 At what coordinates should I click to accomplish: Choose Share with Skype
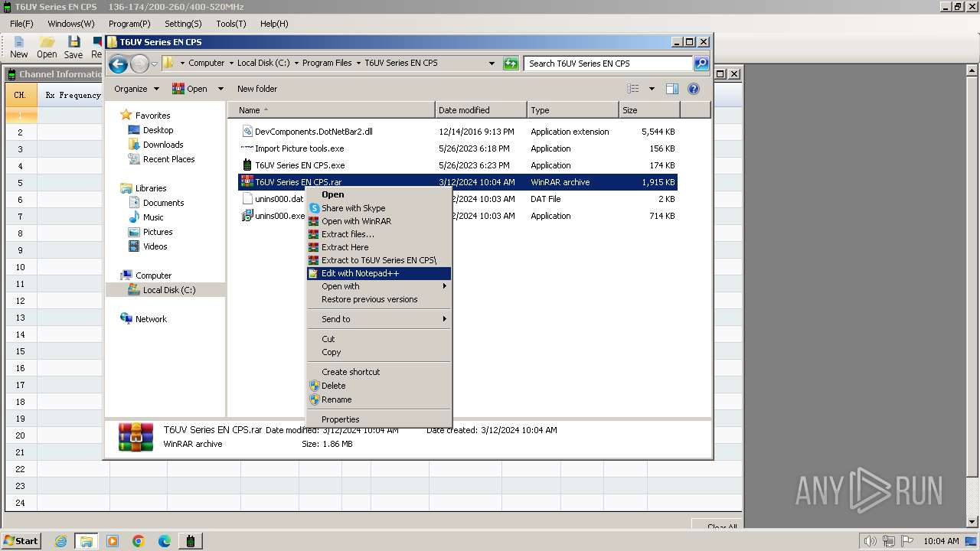379,208
